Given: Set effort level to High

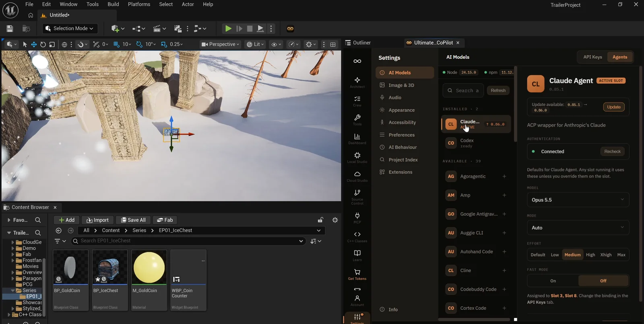Looking at the screenshot, I should click(x=590, y=255).
